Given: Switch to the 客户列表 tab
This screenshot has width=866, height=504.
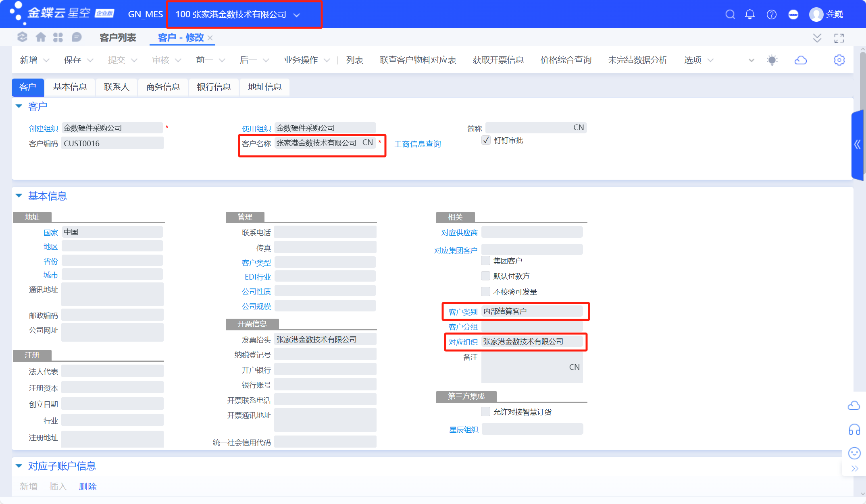Looking at the screenshot, I should [x=118, y=38].
